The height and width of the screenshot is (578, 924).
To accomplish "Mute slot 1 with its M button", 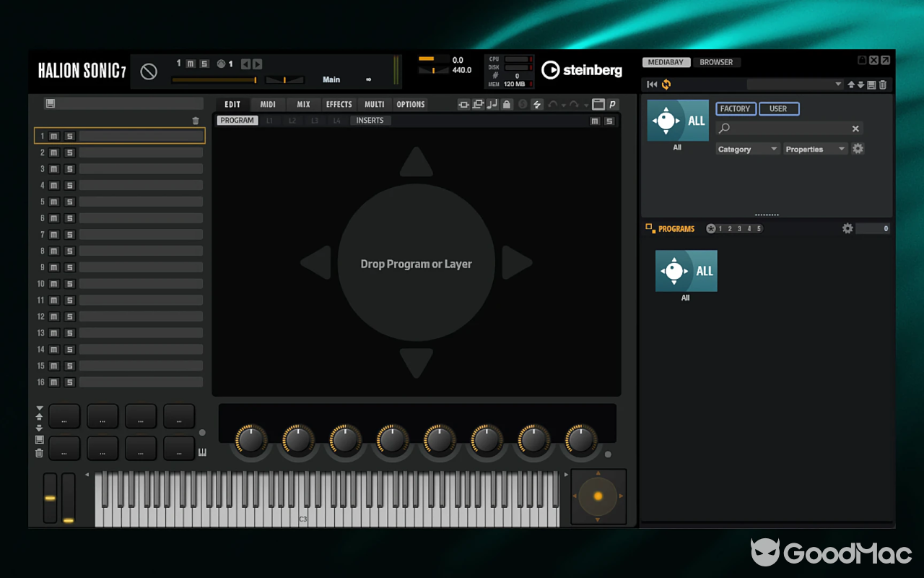I will [x=53, y=136].
